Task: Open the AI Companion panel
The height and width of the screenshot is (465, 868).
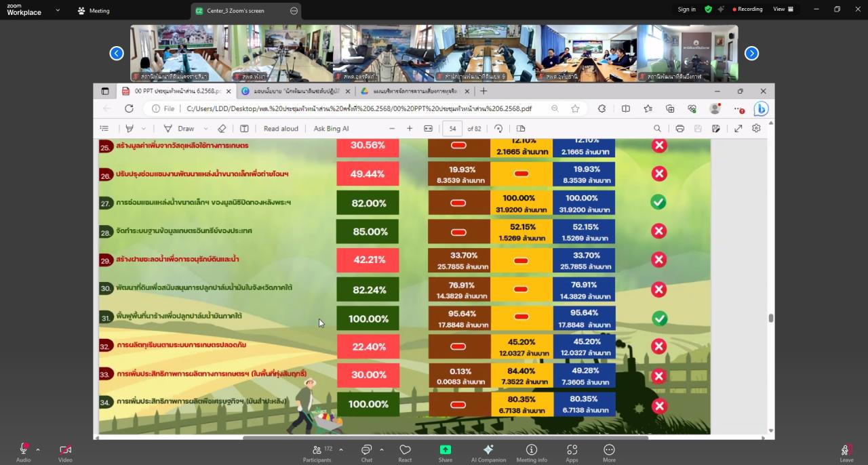Action: click(488, 450)
